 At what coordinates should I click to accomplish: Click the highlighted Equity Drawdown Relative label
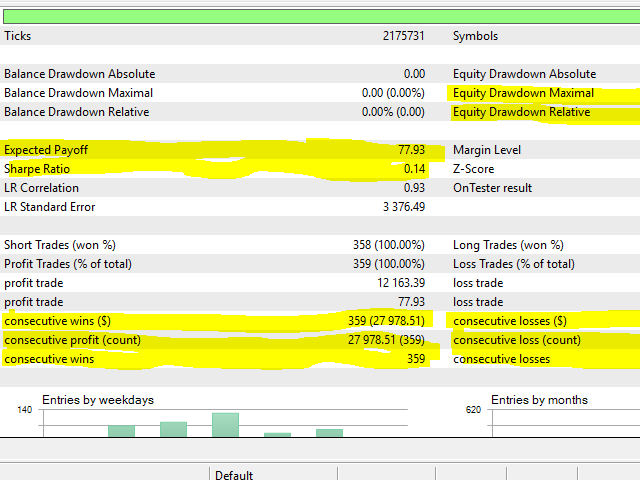coord(522,112)
